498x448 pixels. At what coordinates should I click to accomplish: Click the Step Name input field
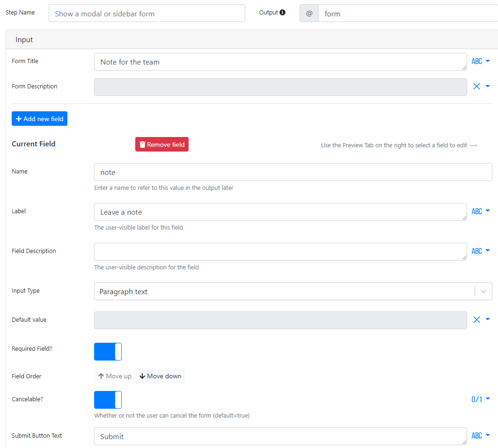[147, 13]
